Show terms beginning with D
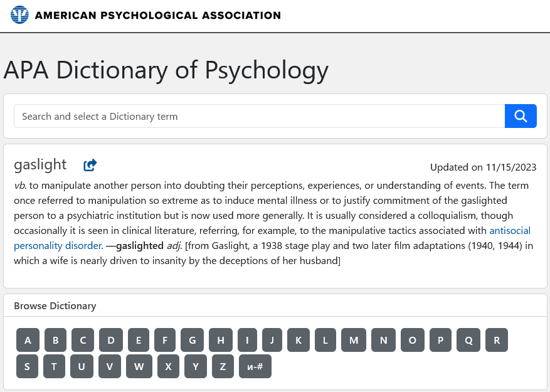550x392 pixels. pyautogui.click(x=111, y=340)
